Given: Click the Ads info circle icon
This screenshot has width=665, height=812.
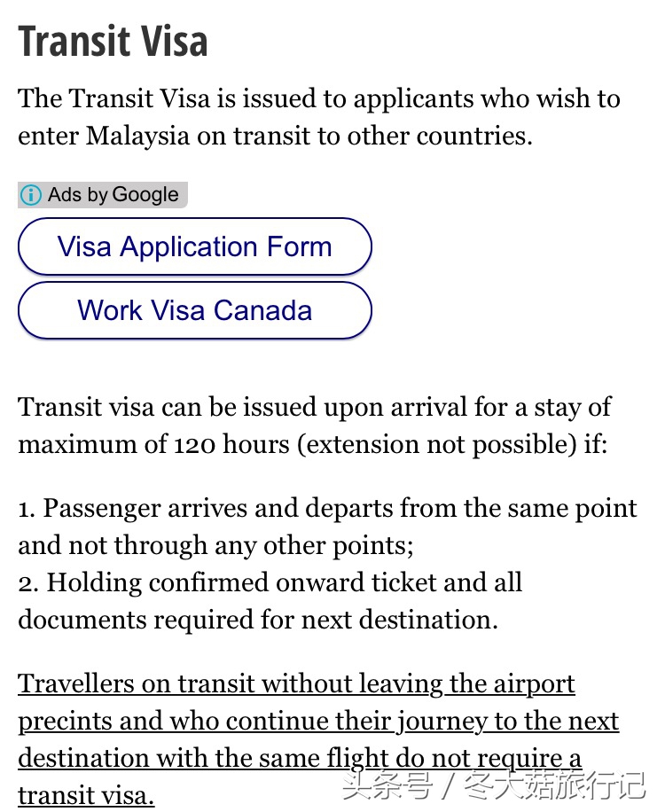Looking at the screenshot, I should [31, 195].
